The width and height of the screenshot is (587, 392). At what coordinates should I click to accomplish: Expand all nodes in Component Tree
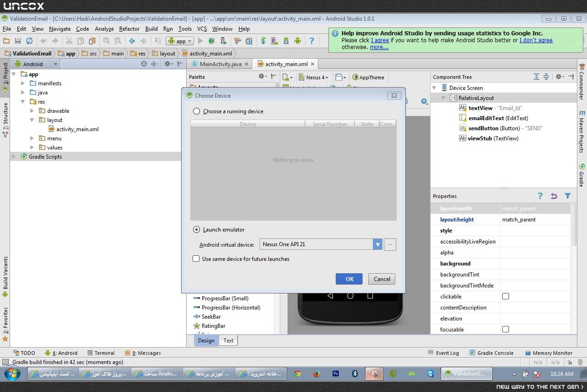click(x=536, y=77)
